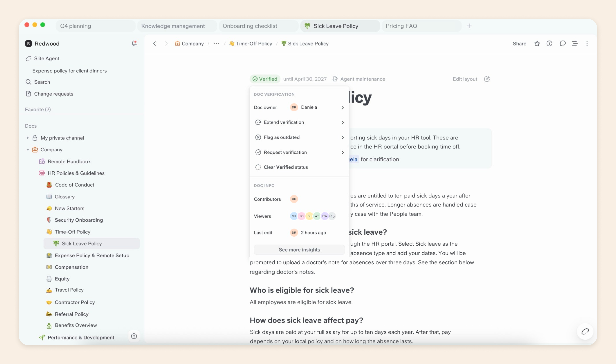Open the comments bubble icon
Image resolution: width=616 pixels, height=364 pixels.
click(x=563, y=44)
